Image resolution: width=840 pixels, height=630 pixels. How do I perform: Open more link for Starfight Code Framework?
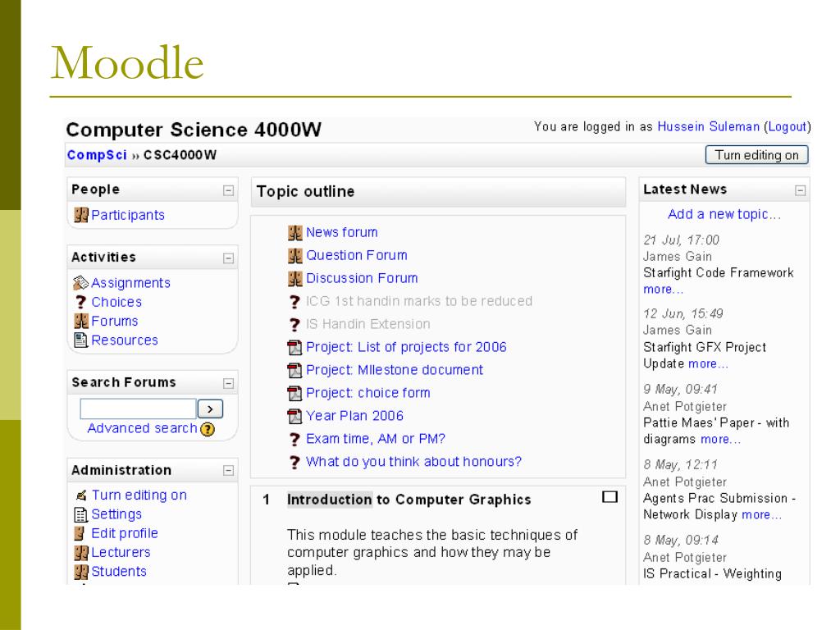click(663, 290)
